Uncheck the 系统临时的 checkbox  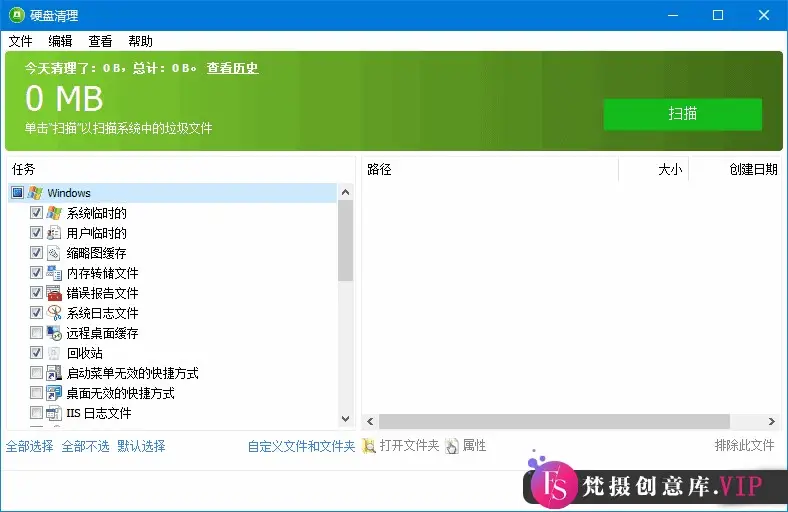36,213
